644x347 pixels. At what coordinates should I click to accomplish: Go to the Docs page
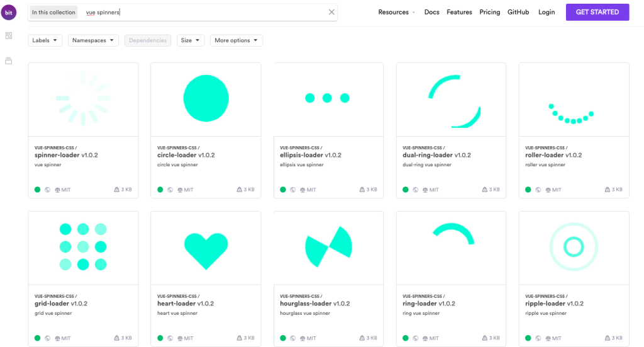tap(431, 12)
